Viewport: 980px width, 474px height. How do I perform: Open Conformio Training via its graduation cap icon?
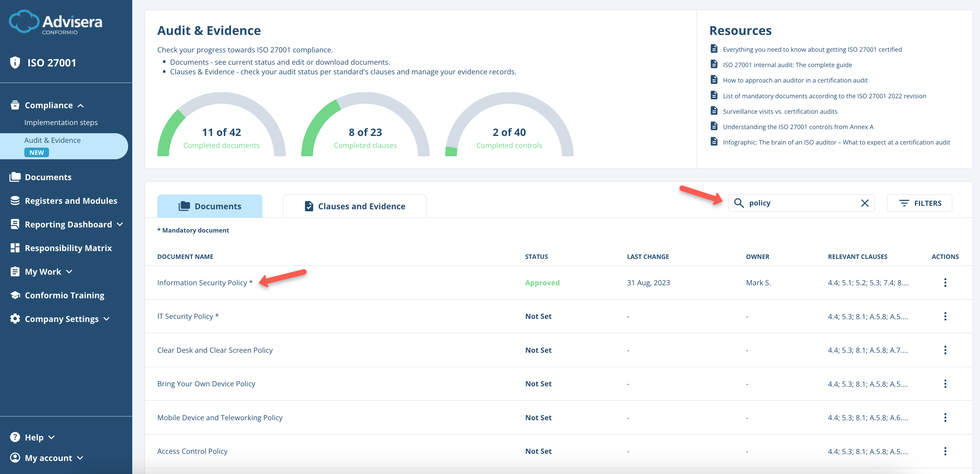pyautogui.click(x=15, y=295)
